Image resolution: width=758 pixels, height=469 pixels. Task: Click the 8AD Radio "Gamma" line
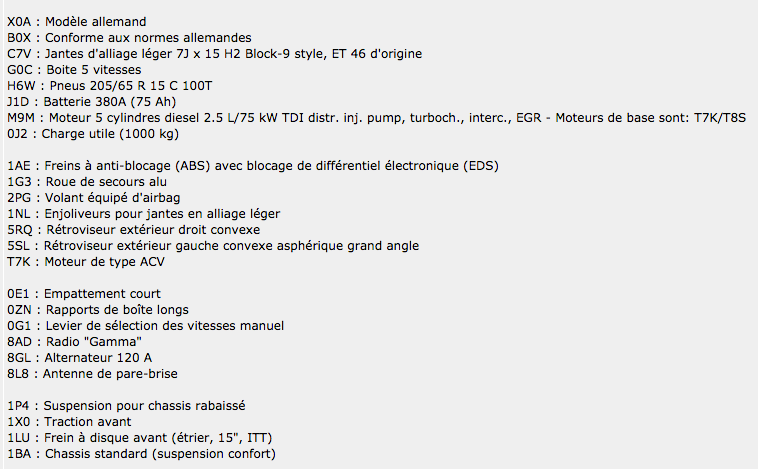(x=74, y=341)
